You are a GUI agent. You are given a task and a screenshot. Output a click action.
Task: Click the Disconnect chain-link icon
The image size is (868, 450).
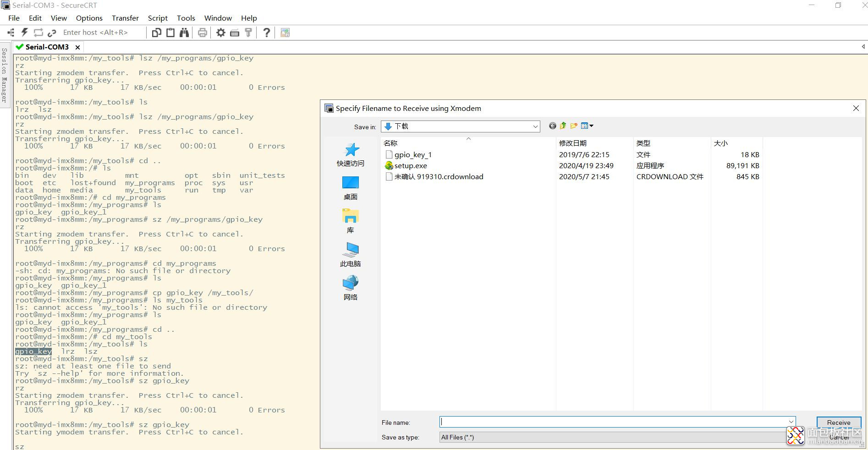(x=52, y=33)
